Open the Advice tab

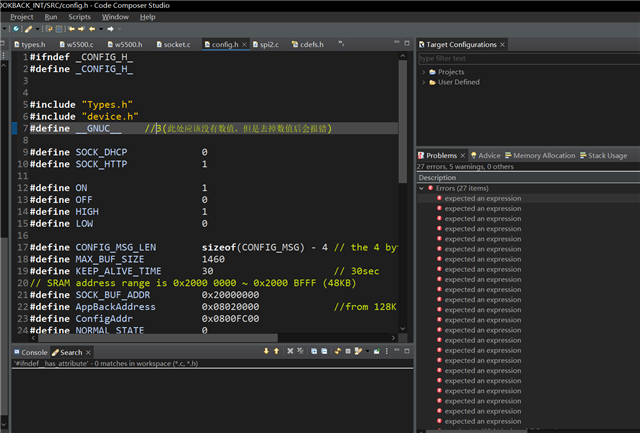point(489,156)
